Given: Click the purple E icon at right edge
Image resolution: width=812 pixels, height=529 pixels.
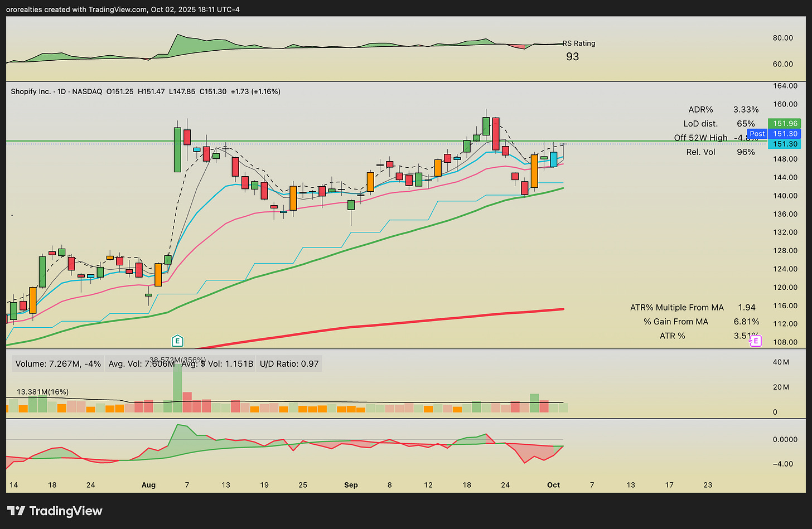Looking at the screenshot, I should [x=756, y=341].
